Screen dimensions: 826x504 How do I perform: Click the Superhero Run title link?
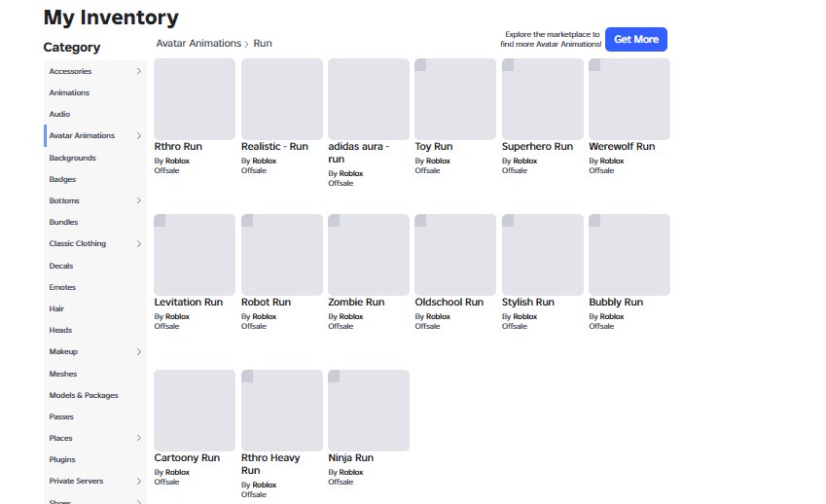coord(537,146)
